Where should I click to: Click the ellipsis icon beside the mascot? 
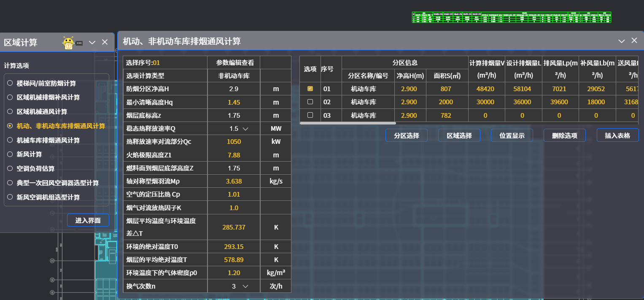(x=79, y=43)
